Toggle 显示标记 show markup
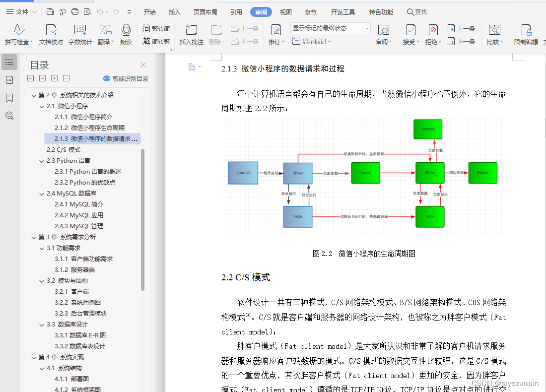The image size is (546, 392). pyautogui.click(x=310, y=42)
